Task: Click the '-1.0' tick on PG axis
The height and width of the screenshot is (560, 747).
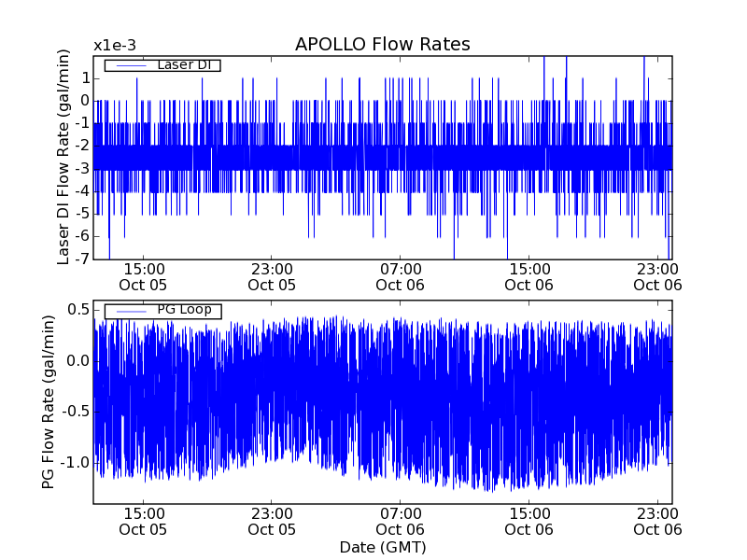Action: [x=75, y=462]
